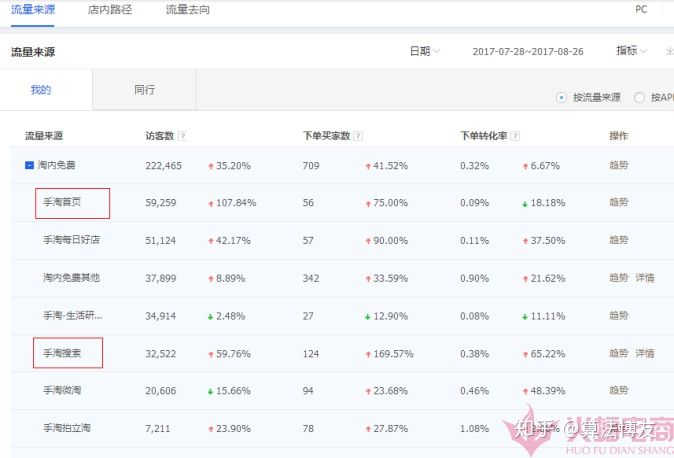Click the 169.57% buyer change value
Image resolution: width=674 pixels, height=458 pixels.
[393, 353]
